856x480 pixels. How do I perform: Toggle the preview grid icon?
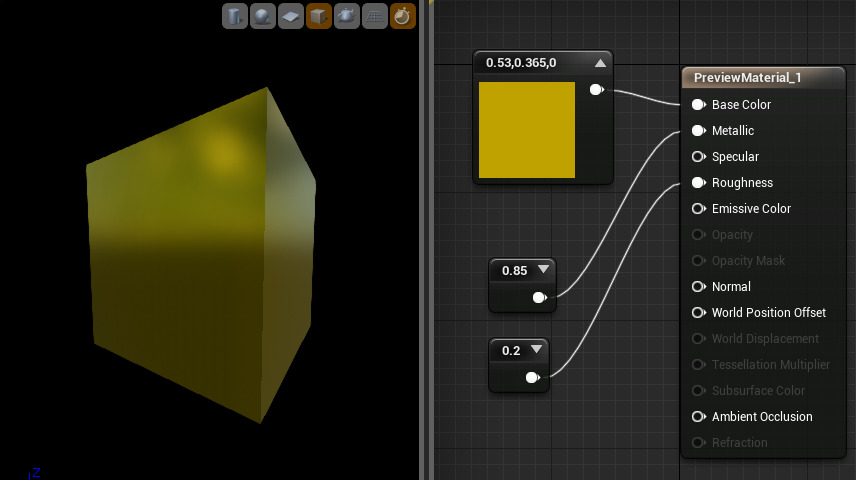coord(374,16)
